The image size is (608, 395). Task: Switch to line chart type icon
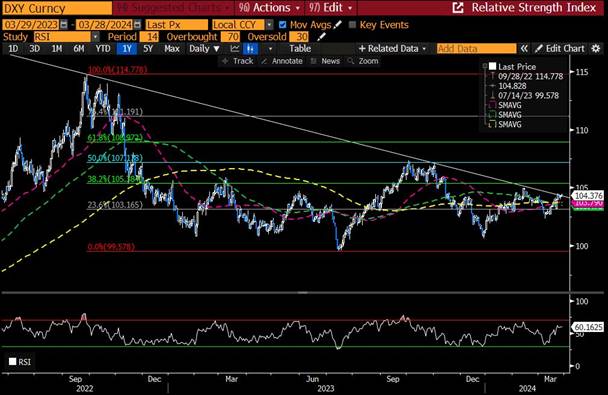pyautogui.click(x=235, y=48)
